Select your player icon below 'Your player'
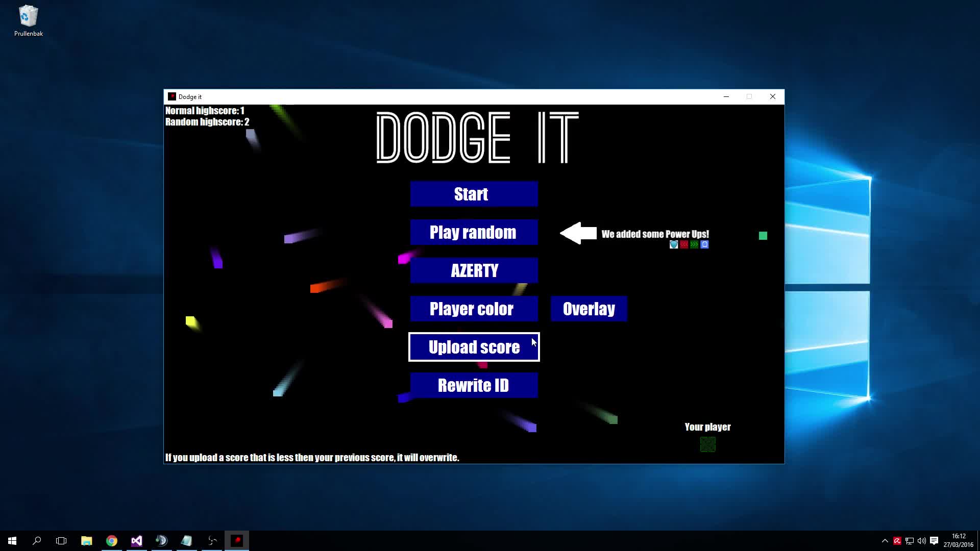 pos(707,444)
